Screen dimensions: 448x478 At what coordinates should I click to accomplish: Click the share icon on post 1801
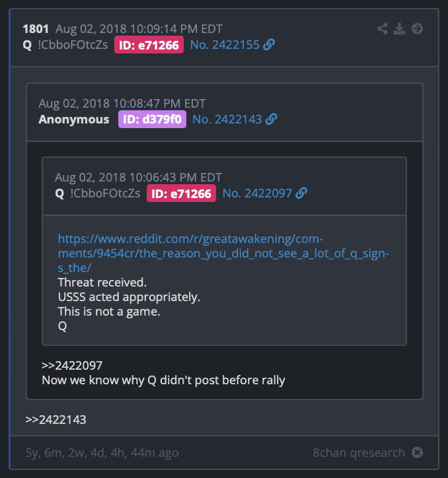pyautogui.click(x=383, y=28)
